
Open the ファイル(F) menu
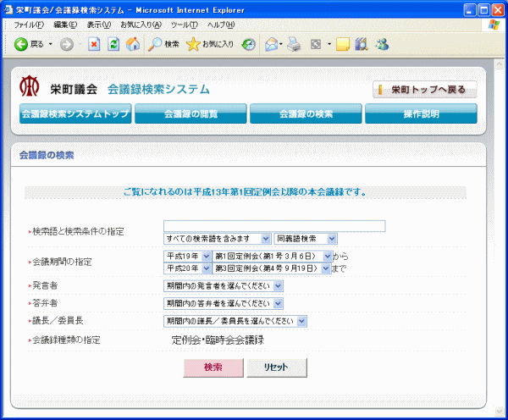[29, 25]
